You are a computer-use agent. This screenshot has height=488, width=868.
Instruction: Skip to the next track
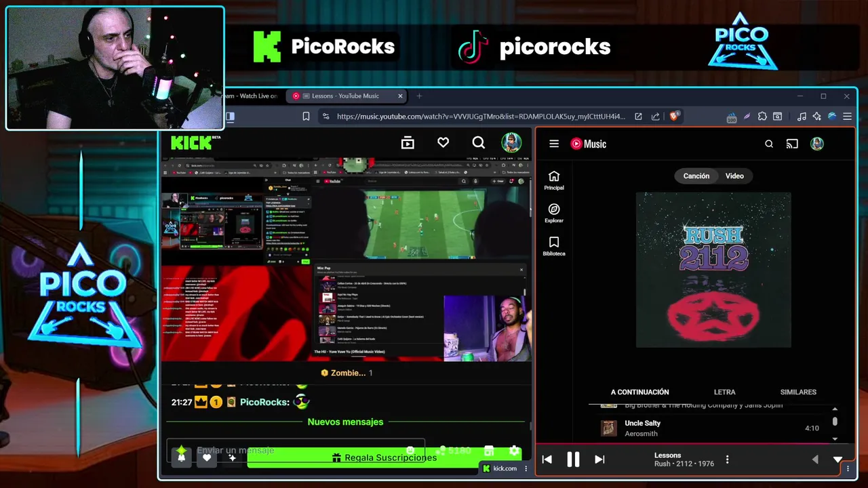(599, 460)
